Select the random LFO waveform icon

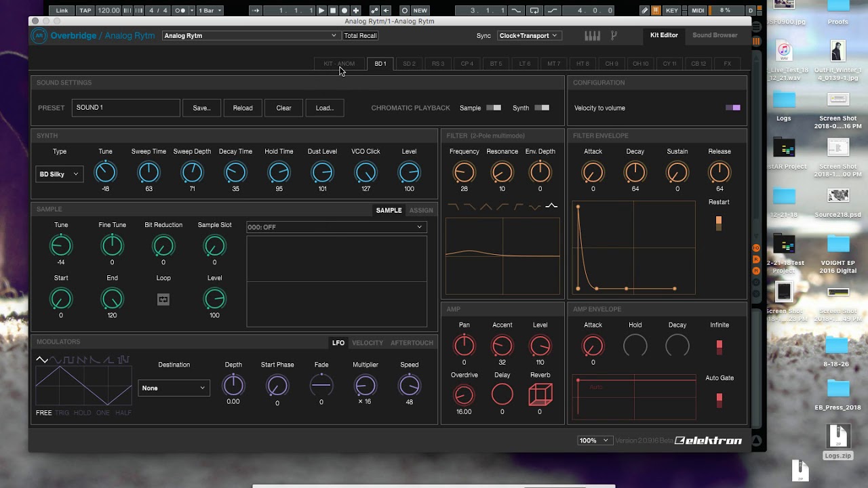point(123,359)
